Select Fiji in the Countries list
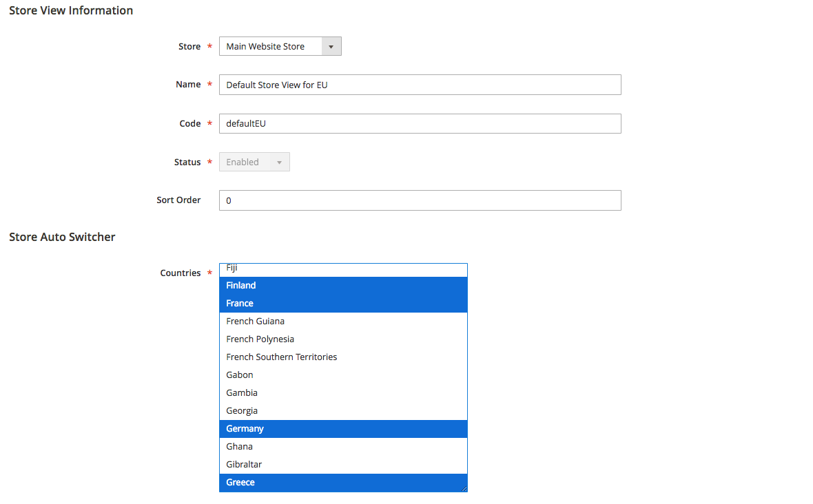 (343, 269)
